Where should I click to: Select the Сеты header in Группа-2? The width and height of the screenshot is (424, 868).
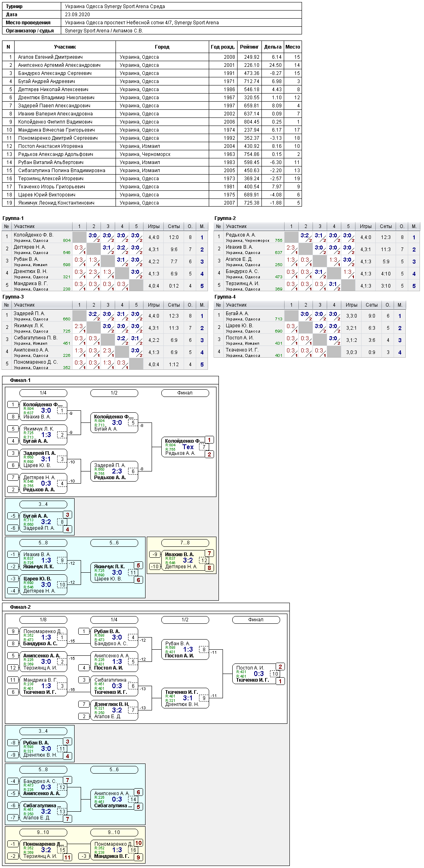(386, 226)
